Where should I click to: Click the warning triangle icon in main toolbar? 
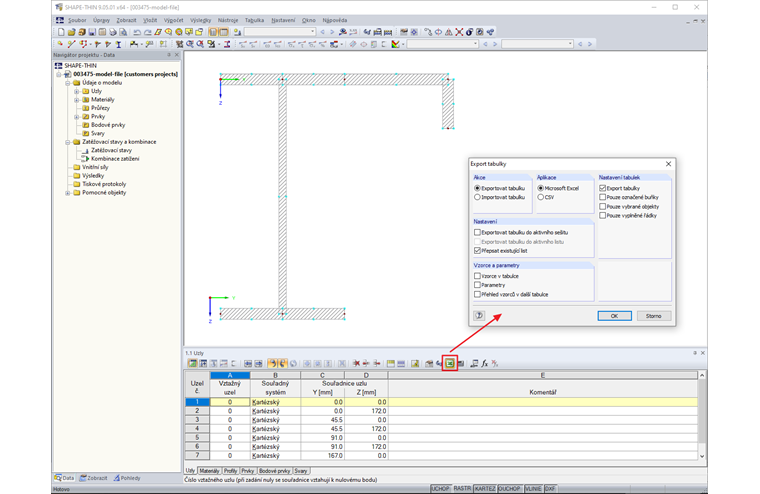449,32
